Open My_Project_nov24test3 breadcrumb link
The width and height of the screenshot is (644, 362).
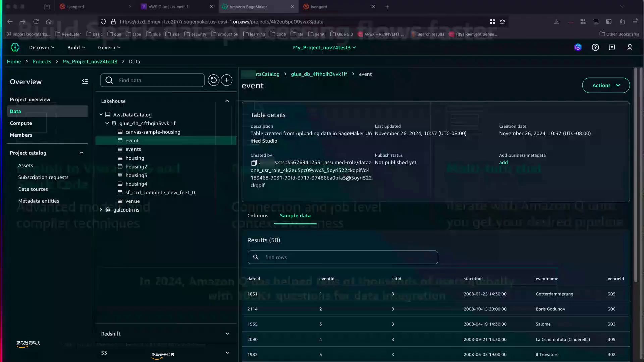(90, 61)
